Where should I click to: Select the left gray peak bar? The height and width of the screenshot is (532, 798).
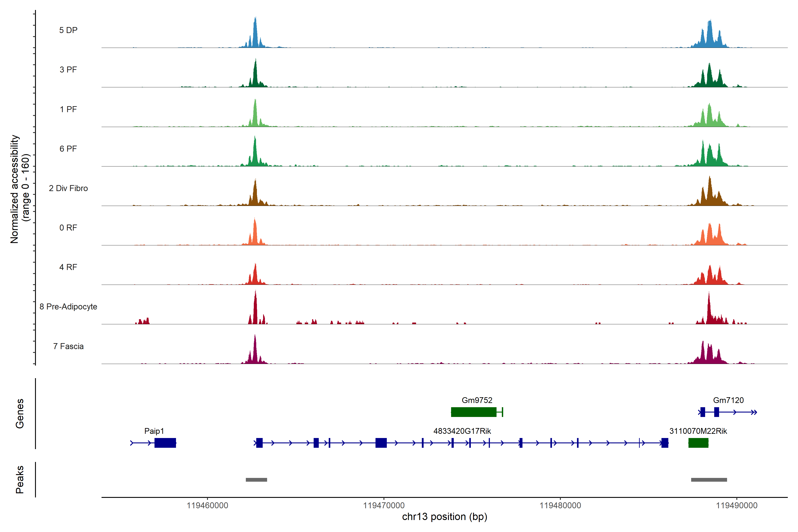pyautogui.click(x=256, y=480)
